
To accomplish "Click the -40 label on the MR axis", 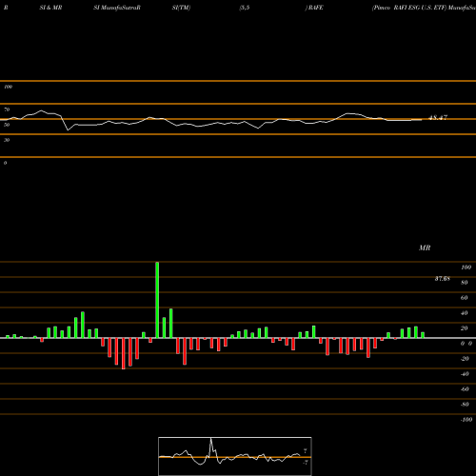I will (x=465, y=374).
